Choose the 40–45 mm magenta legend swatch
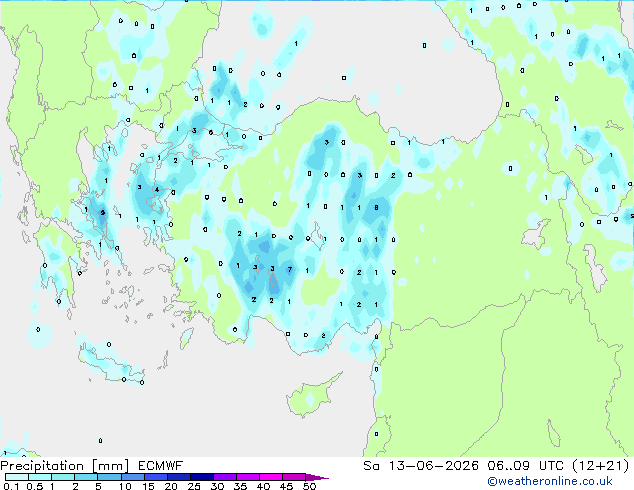634x490 pixels. pyautogui.click(x=271, y=477)
